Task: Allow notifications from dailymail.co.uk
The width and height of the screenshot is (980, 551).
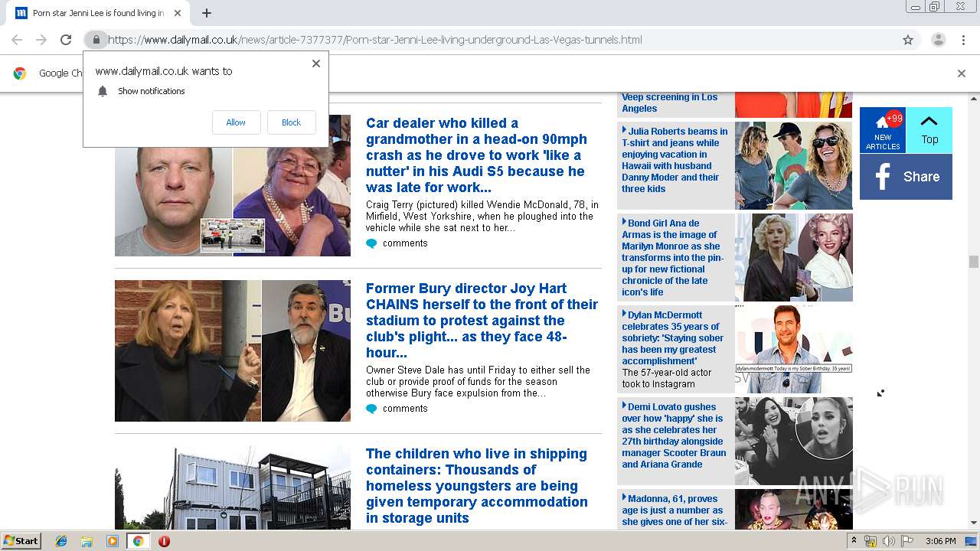Action: [x=236, y=122]
